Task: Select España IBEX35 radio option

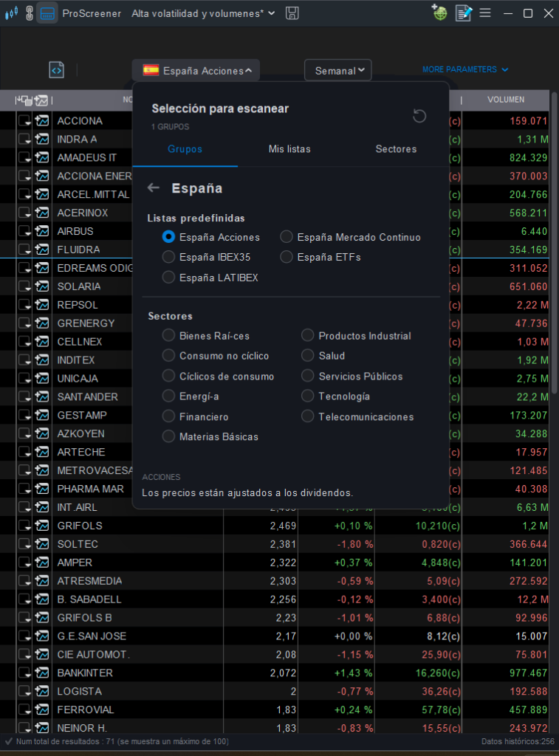Action: [168, 257]
